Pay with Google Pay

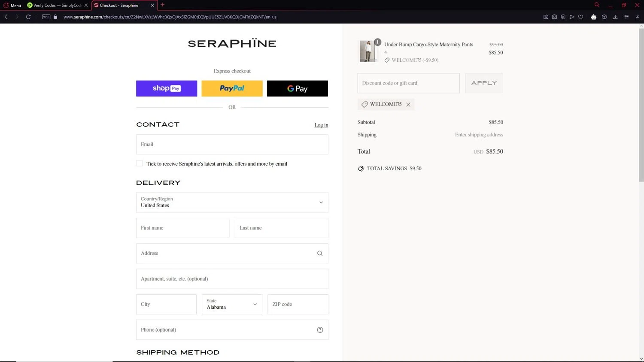point(298,88)
